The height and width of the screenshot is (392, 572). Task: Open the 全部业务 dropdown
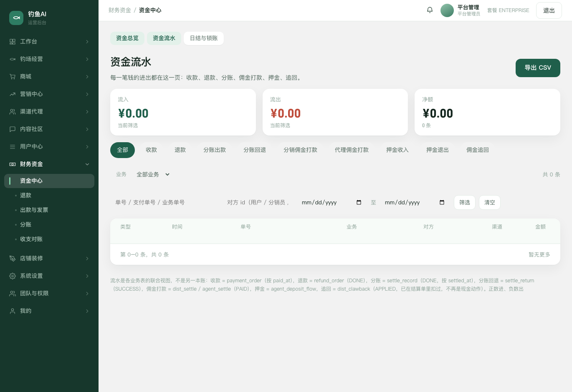point(153,175)
